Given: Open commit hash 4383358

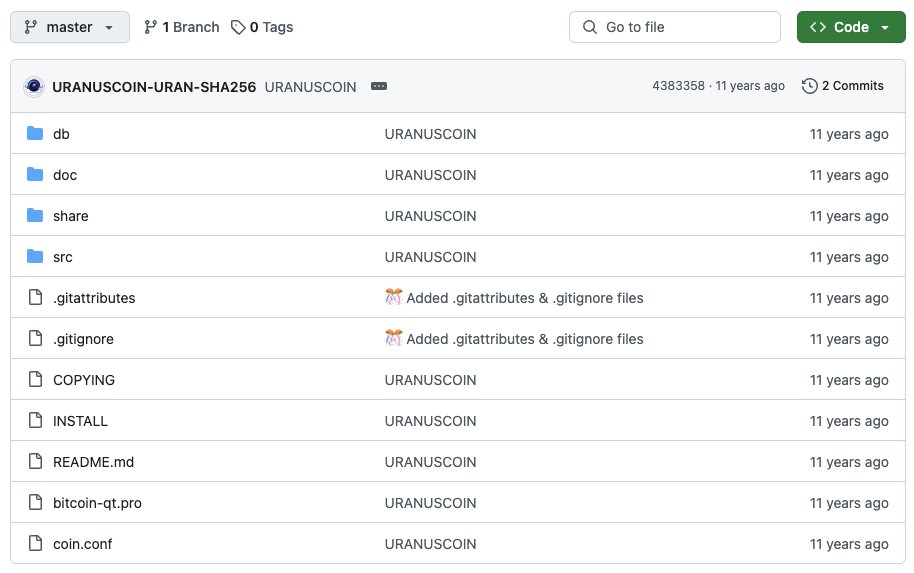Looking at the screenshot, I should tap(679, 86).
